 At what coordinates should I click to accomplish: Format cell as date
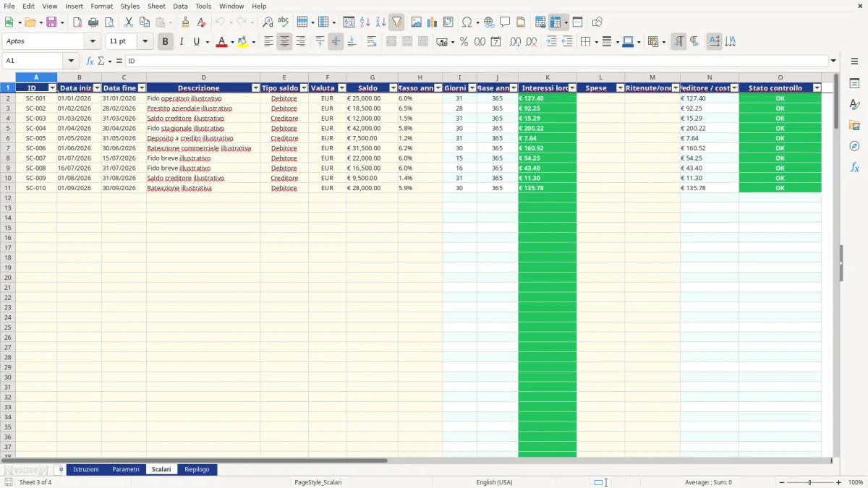click(495, 42)
